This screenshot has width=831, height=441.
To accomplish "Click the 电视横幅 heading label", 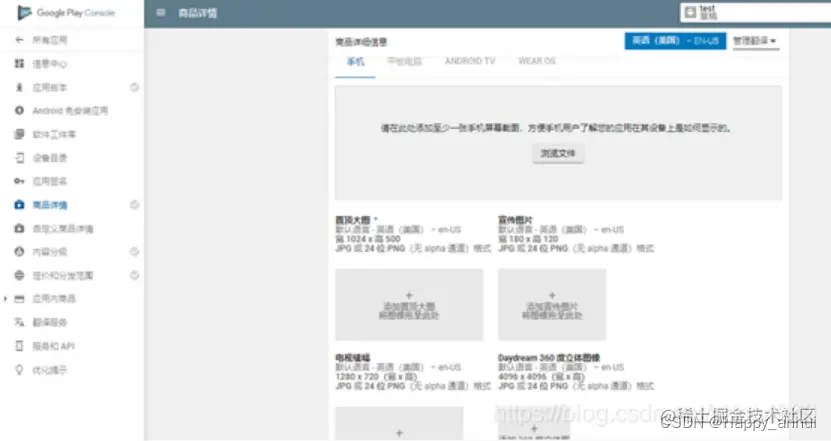I will click(352, 358).
